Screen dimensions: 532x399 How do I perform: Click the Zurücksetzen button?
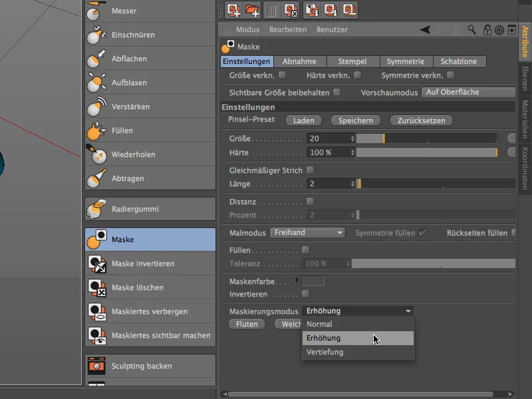point(422,120)
